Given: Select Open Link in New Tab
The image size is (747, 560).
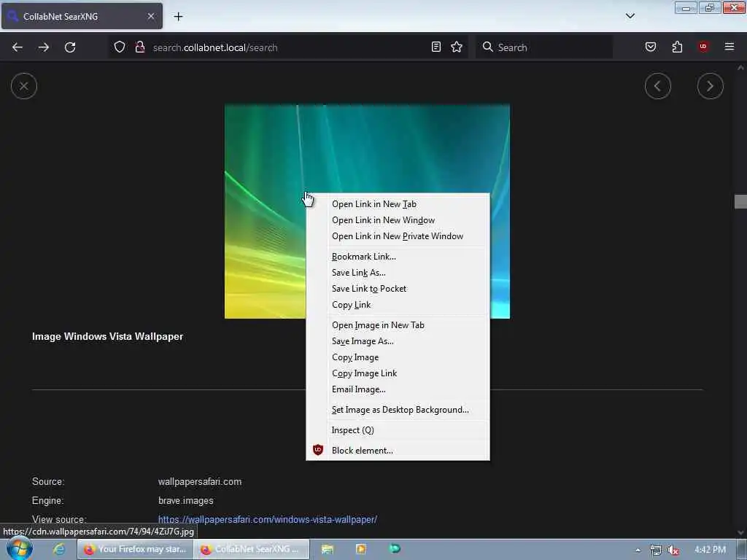Looking at the screenshot, I should (x=398, y=204).
